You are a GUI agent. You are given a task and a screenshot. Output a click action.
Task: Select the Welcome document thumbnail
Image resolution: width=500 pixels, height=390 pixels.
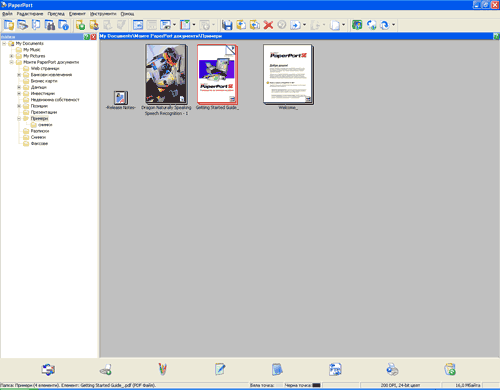(288, 75)
